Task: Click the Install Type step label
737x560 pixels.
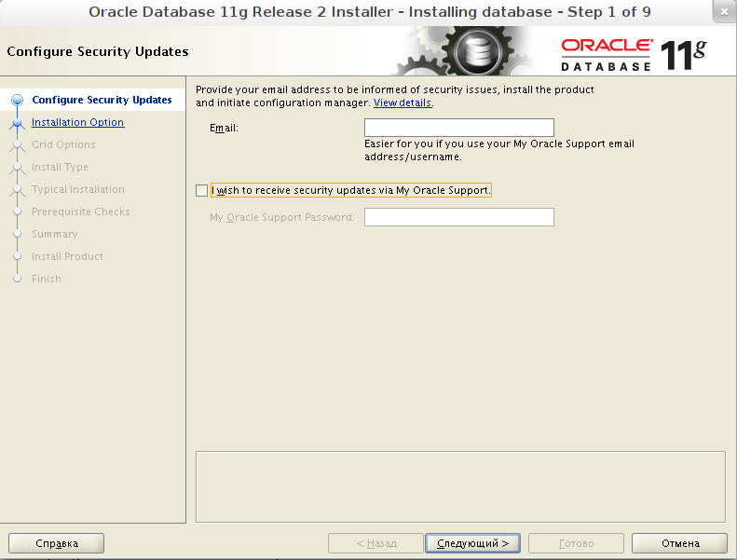Action: [60, 167]
